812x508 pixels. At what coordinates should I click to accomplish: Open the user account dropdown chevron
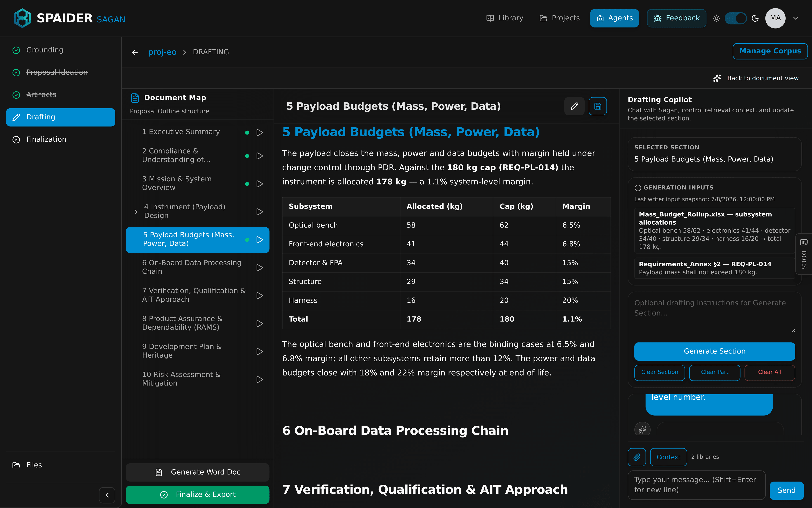click(796, 18)
